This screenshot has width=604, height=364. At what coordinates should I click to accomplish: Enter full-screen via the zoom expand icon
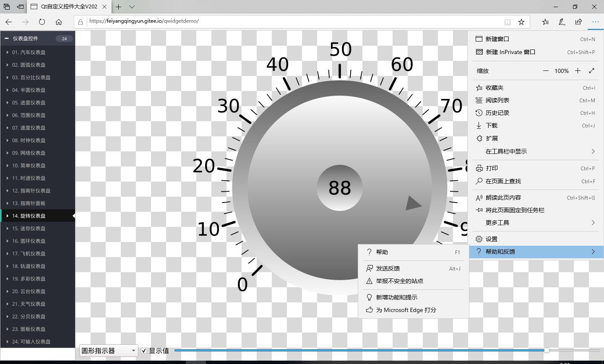[x=591, y=71]
